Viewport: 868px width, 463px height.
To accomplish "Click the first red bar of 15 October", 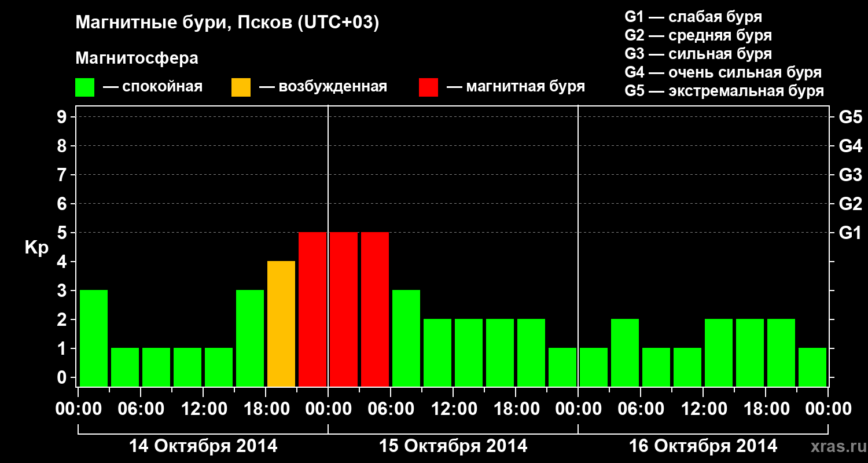I will click(x=344, y=309).
